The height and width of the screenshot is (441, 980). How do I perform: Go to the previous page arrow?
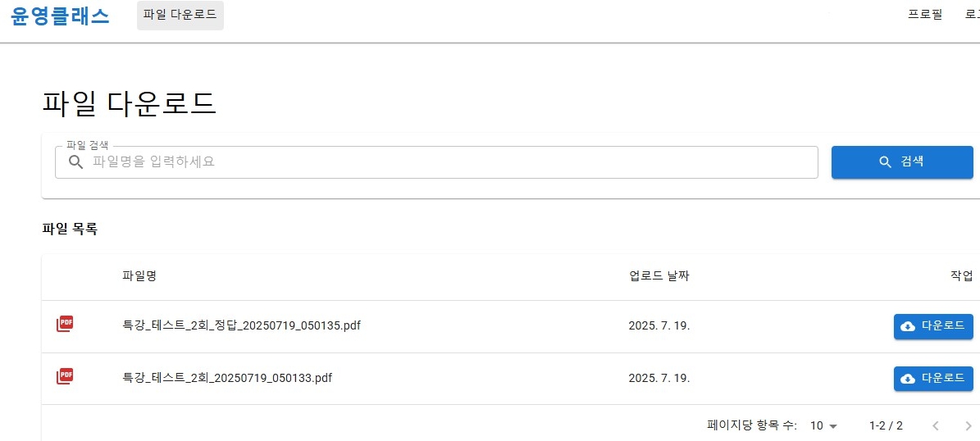tap(936, 425)
